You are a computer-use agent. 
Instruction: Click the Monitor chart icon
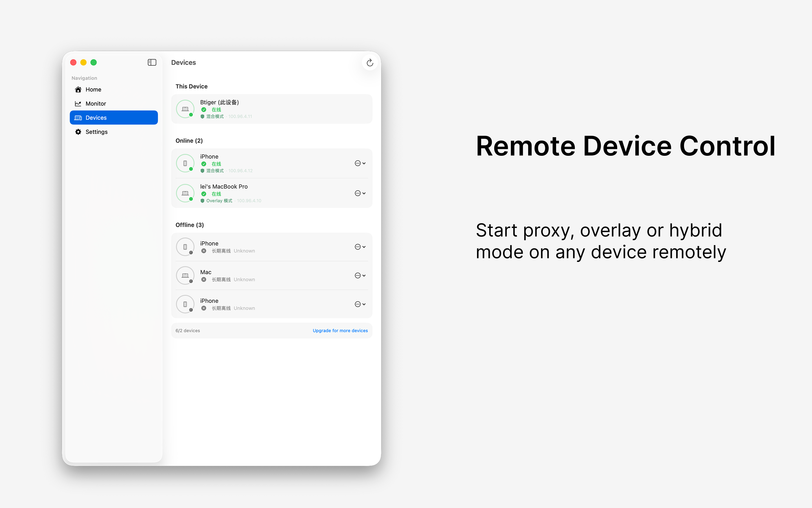pos(78,104)
